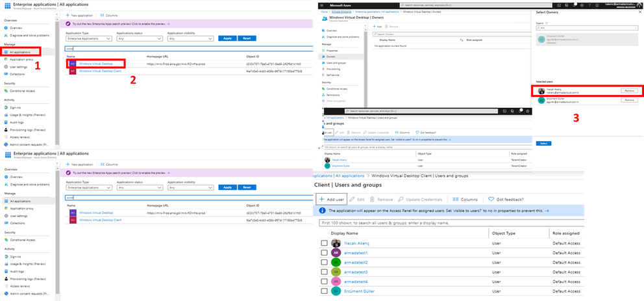Tick the checkbox beside armadatest1
The image size is (644, 301).
(324, 253)
